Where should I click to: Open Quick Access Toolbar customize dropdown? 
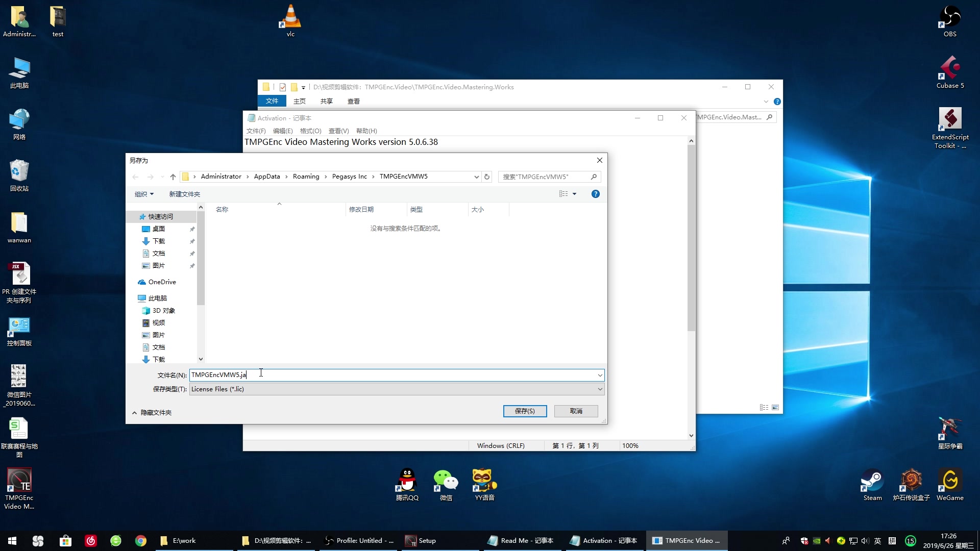[303, 87]
